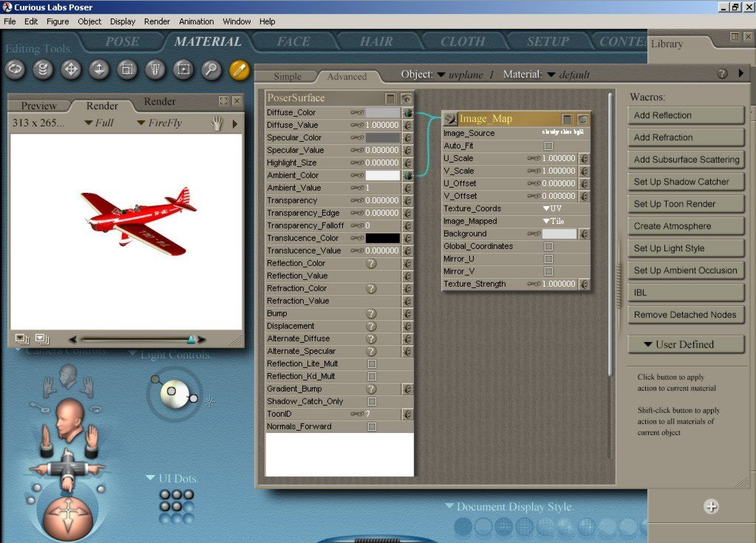756x543 pixels.
Task: Toggle the PoserSurface node preview eye
Action: 406,98
